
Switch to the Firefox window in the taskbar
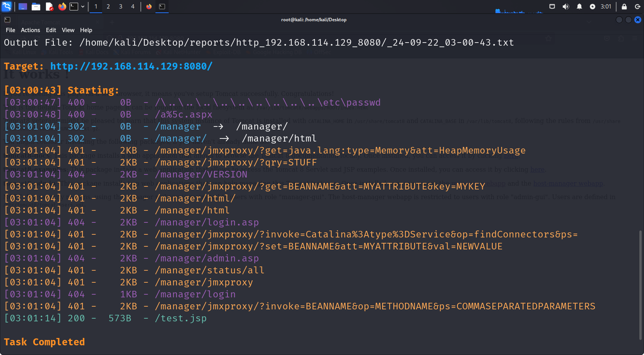click(x=148, y=7)
